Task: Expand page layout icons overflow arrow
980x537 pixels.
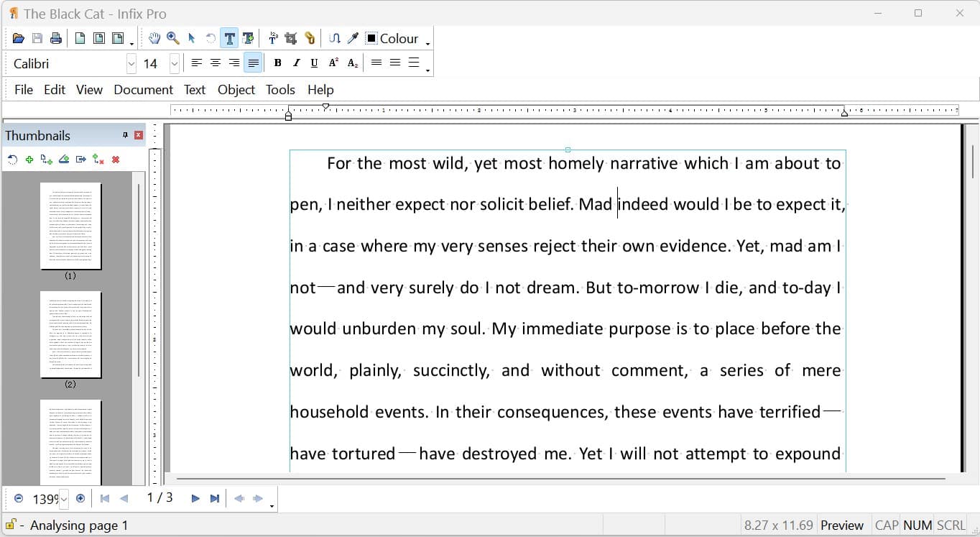Action: tap(131, 44)
